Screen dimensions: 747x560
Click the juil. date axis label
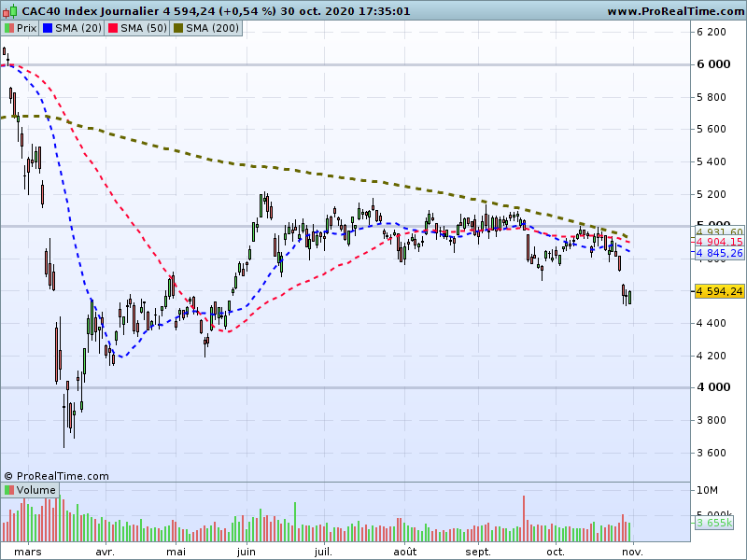323,552
